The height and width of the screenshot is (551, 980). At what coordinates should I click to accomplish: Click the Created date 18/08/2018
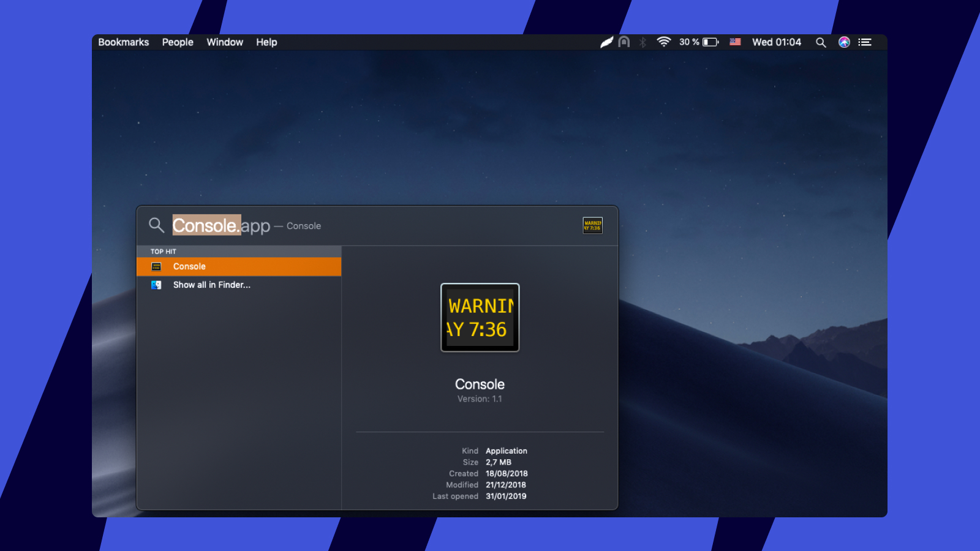(507, 474)
